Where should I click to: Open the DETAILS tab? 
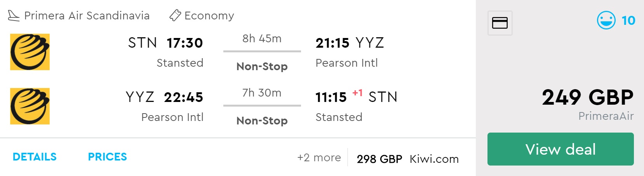[x=35, y=157]
